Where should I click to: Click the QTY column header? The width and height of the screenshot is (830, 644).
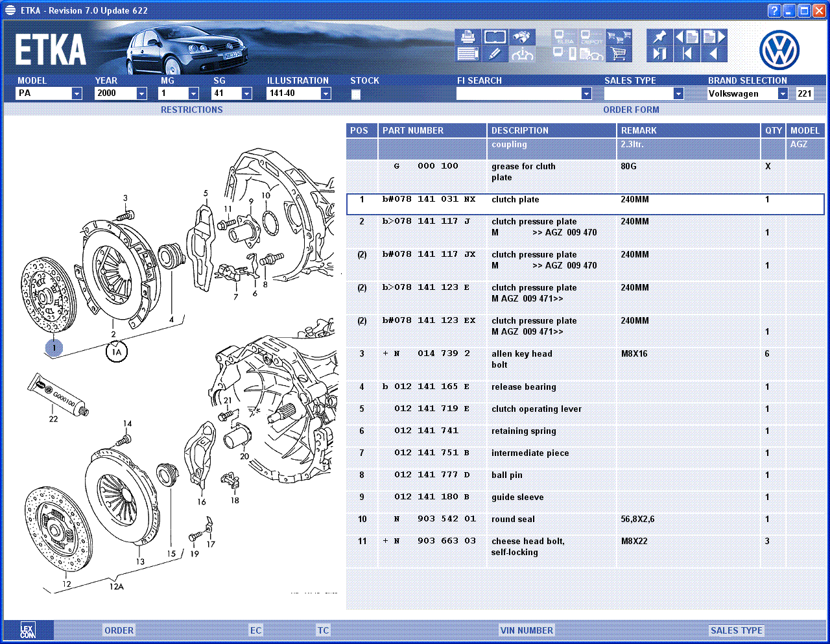click(x=774, y=130)
